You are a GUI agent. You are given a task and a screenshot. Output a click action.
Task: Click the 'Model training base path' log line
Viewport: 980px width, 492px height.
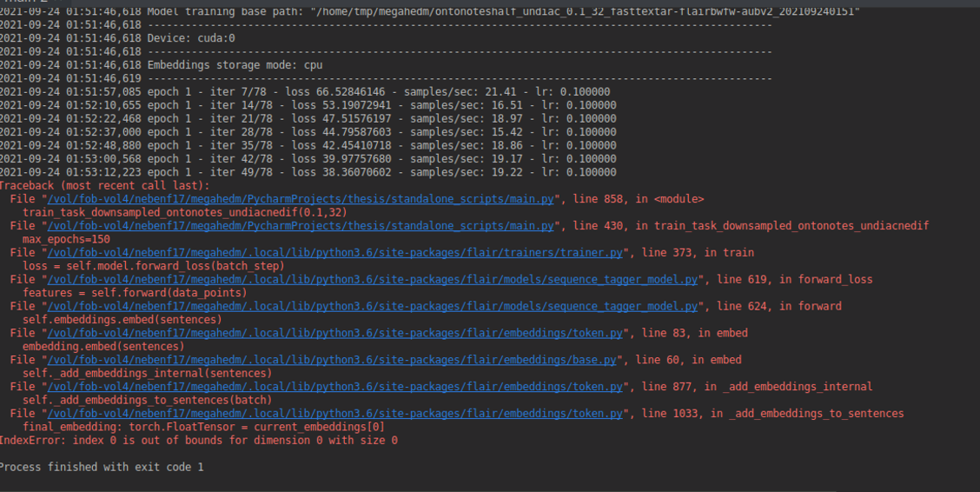[x=430, y=11]
